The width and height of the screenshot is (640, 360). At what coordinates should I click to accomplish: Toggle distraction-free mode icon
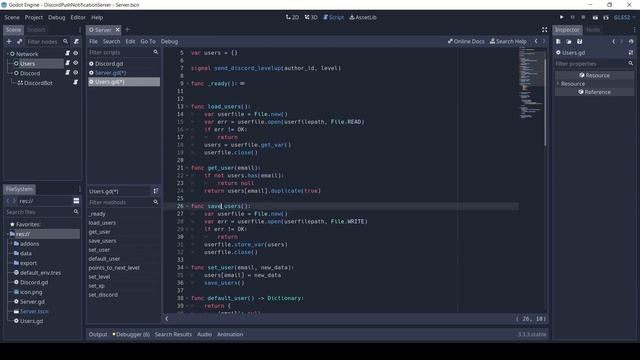pyautogui.click(x=544, y=30)
